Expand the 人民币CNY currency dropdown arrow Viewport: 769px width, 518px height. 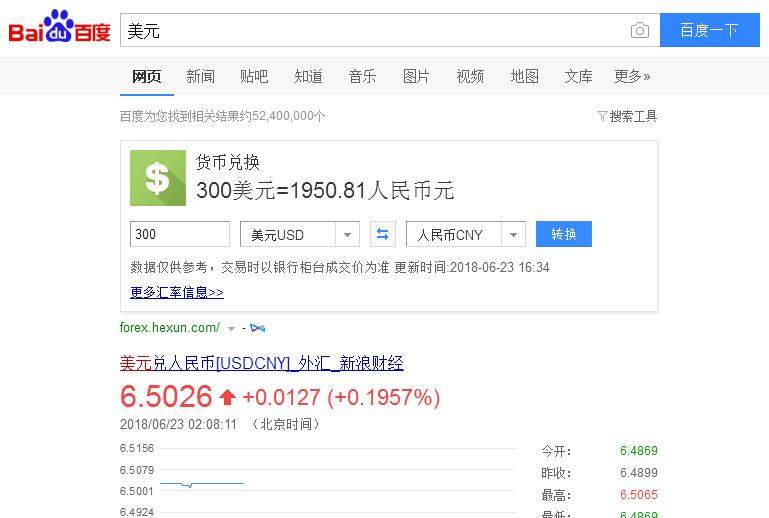(513, 234)
